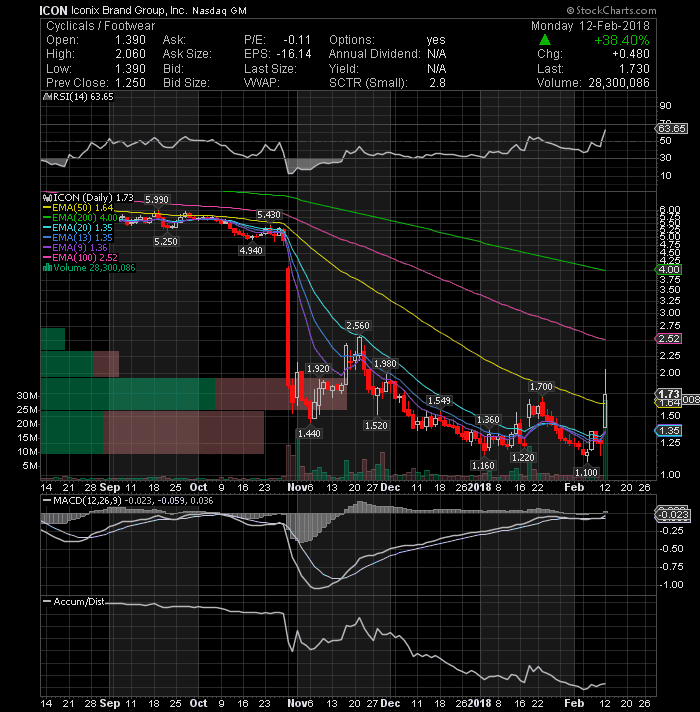The image size is (700, 712).
Task: Click the 4.00 EMA200 axis price tag
Action: pos(668,270)
